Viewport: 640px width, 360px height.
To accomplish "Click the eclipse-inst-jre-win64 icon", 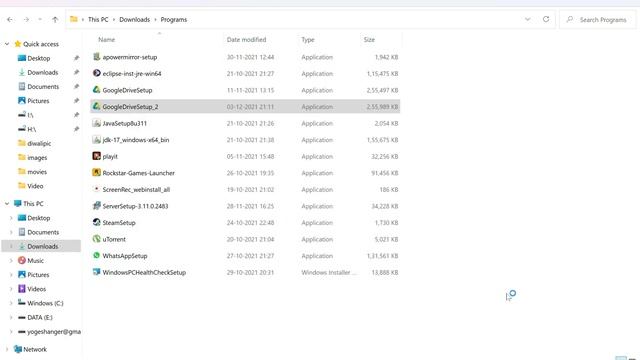I will (96, 73).
